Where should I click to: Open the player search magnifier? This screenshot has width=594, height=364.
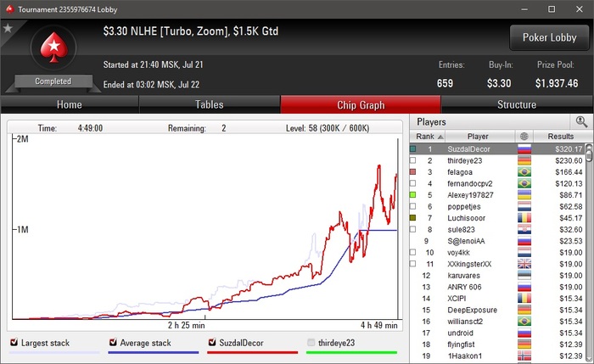click(581, 122)
